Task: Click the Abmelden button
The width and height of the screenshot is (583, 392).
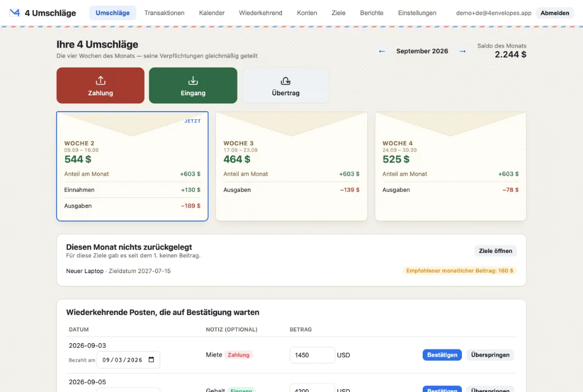Action: coord(555,13)
